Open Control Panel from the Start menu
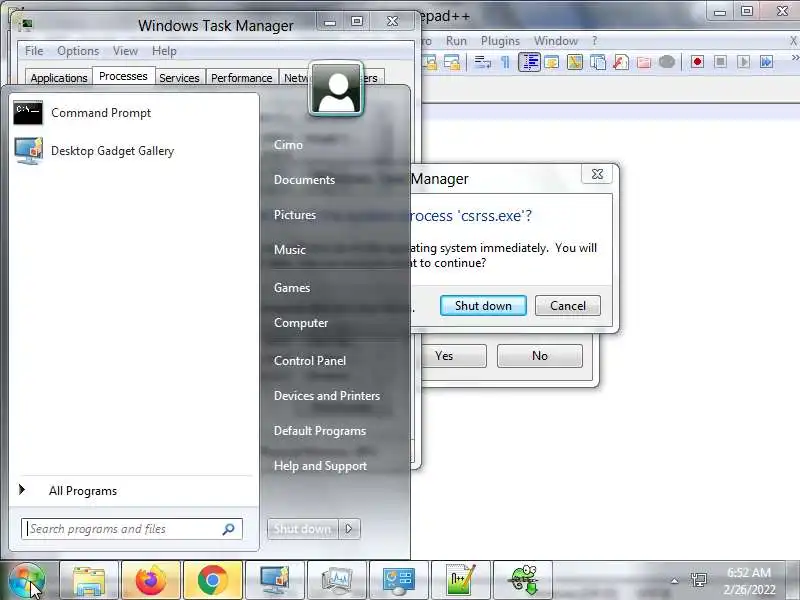 coord(310,361)
